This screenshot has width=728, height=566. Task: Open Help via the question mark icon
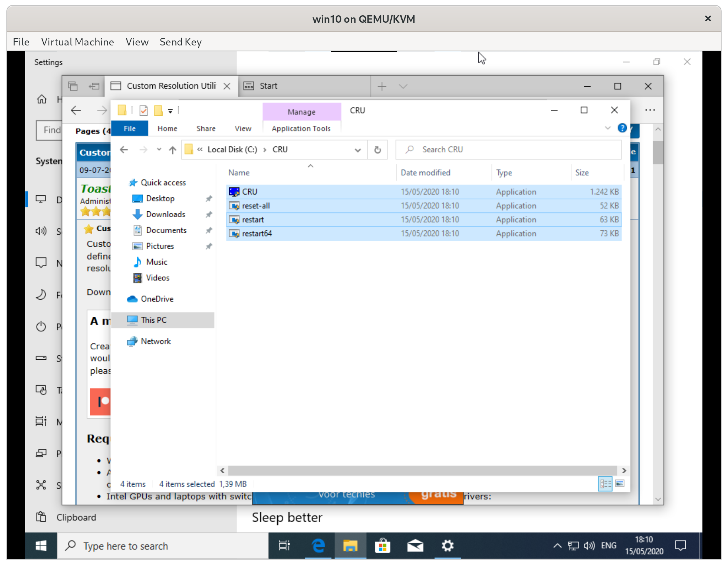pyautogui.click(x=623, y=128)
